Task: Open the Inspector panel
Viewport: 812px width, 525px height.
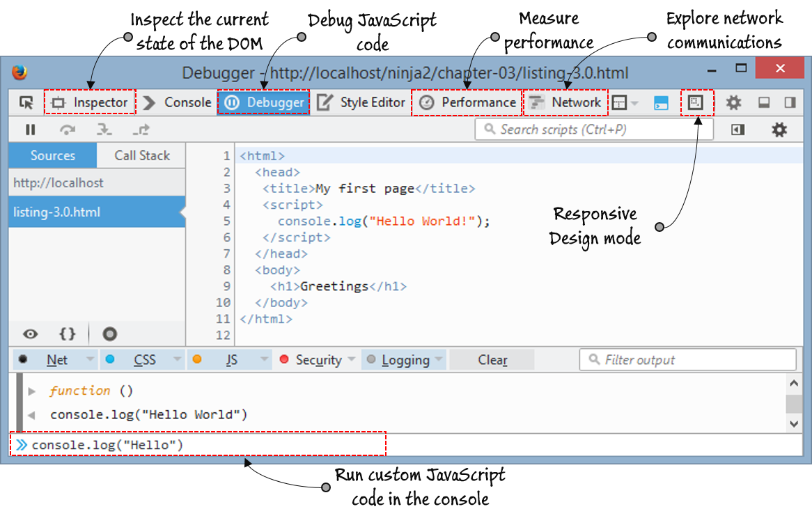Action: tap(90, 102)
